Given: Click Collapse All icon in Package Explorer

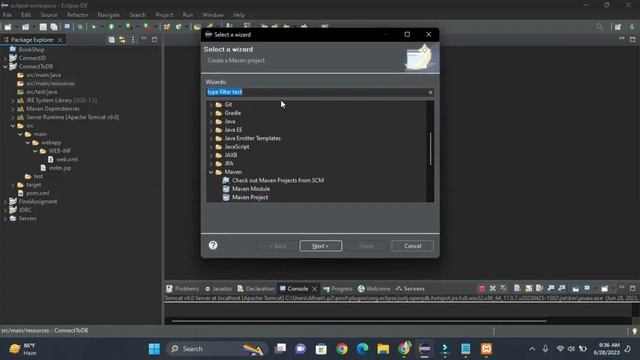Looking at the screenshot, I should (111, 40).
